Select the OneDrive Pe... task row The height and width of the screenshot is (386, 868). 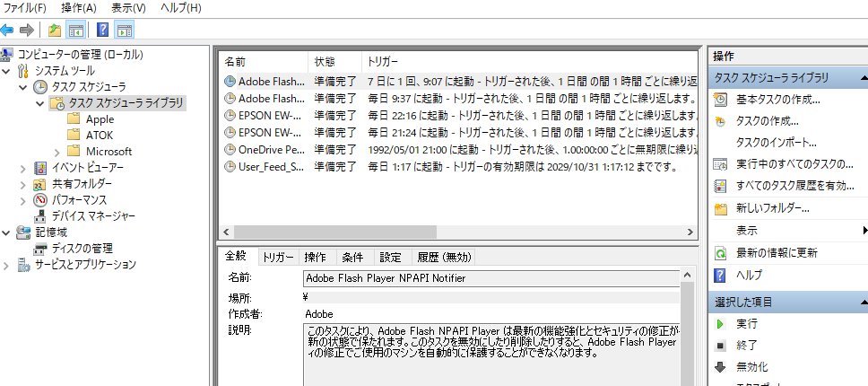458,150
